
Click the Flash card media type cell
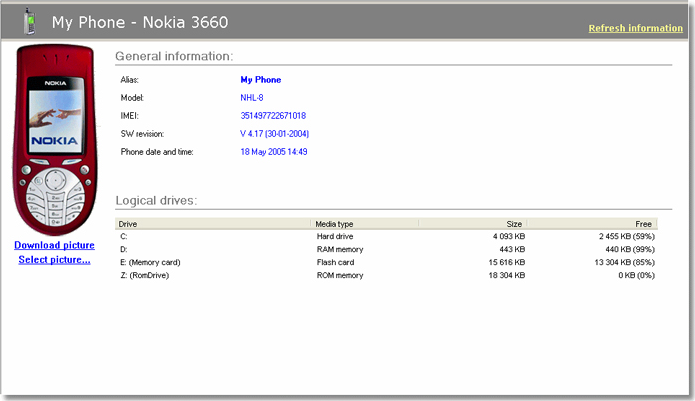pos(336,262)
